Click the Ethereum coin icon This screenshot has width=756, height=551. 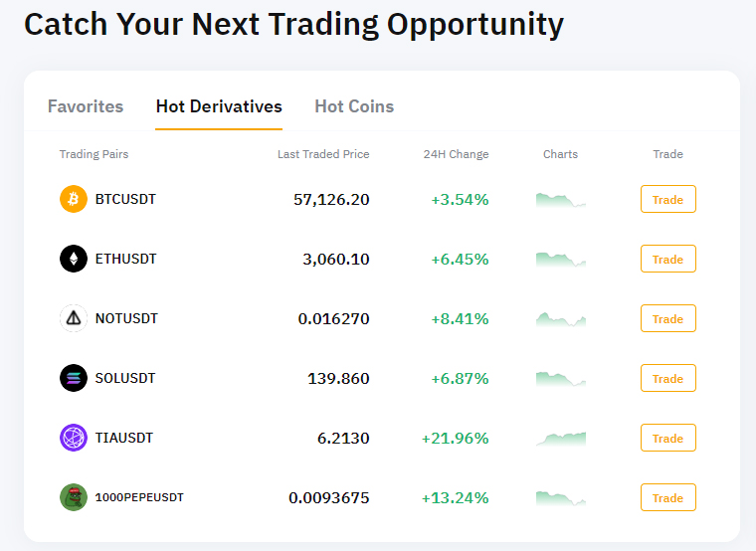pos(74,259)
